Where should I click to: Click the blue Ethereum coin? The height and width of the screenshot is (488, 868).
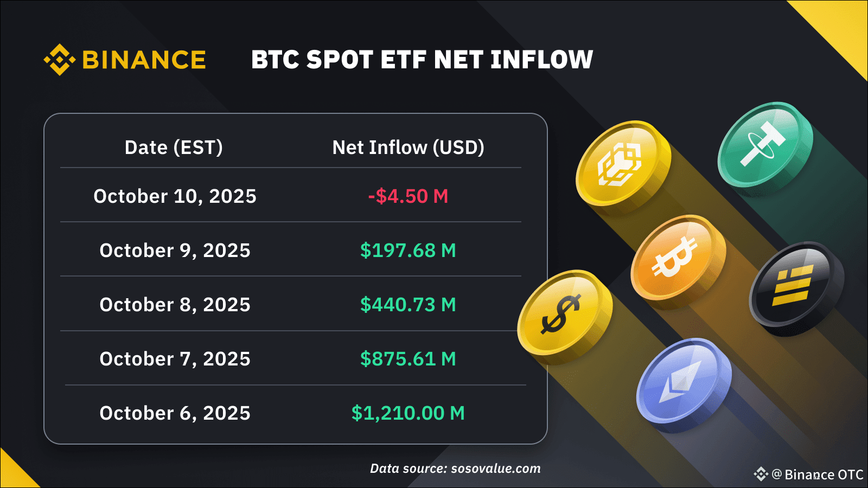(683, 381)
